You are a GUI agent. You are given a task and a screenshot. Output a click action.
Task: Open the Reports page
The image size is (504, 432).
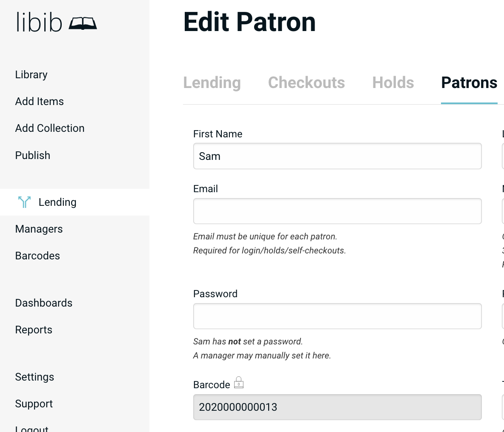(x=34, y=330)
